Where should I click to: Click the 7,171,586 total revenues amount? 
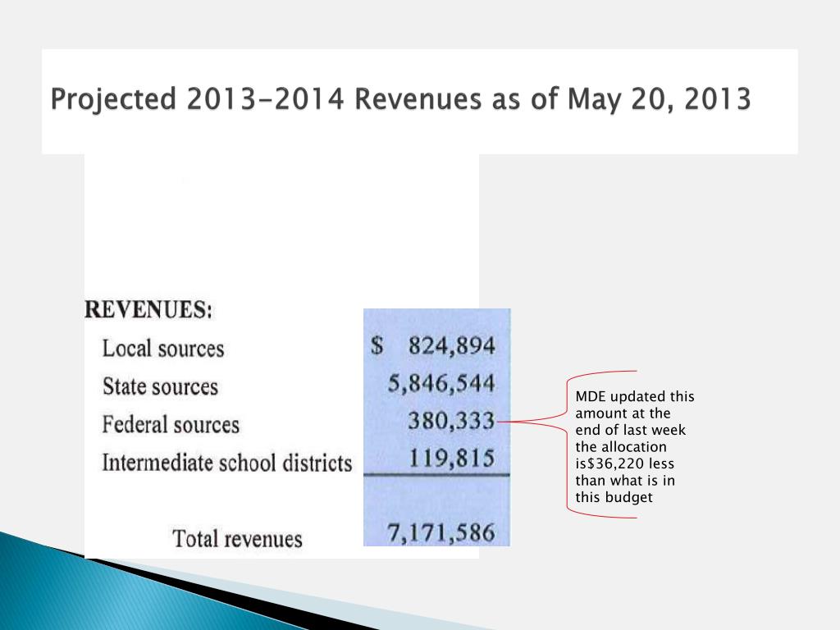[x=441, y=533]
